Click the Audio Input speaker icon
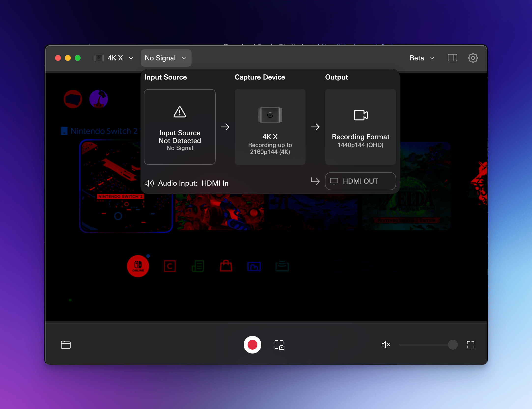532x409 pixels. click(149, 183)
